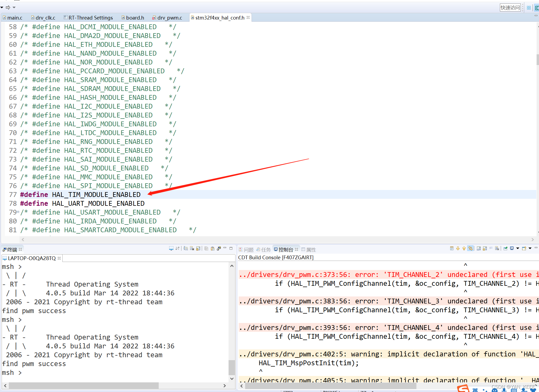The image size is (539, 392).
Task: Open display selected console dropdown arrow
Action: (x=518, y=248)
